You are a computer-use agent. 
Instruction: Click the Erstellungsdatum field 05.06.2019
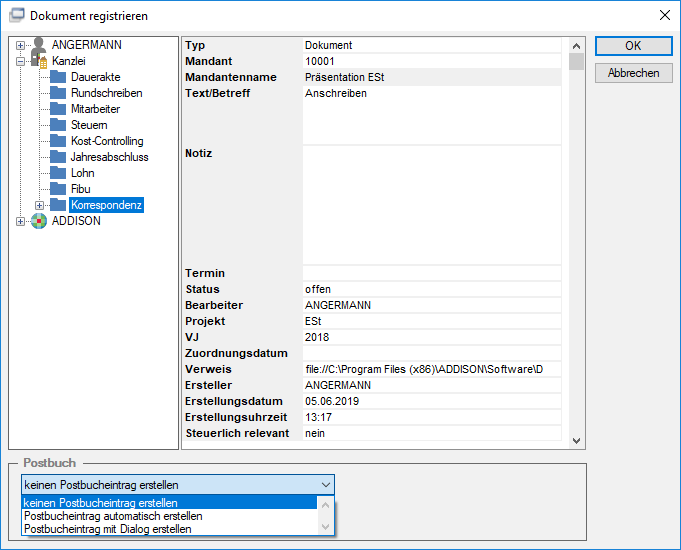click(432, 401)
